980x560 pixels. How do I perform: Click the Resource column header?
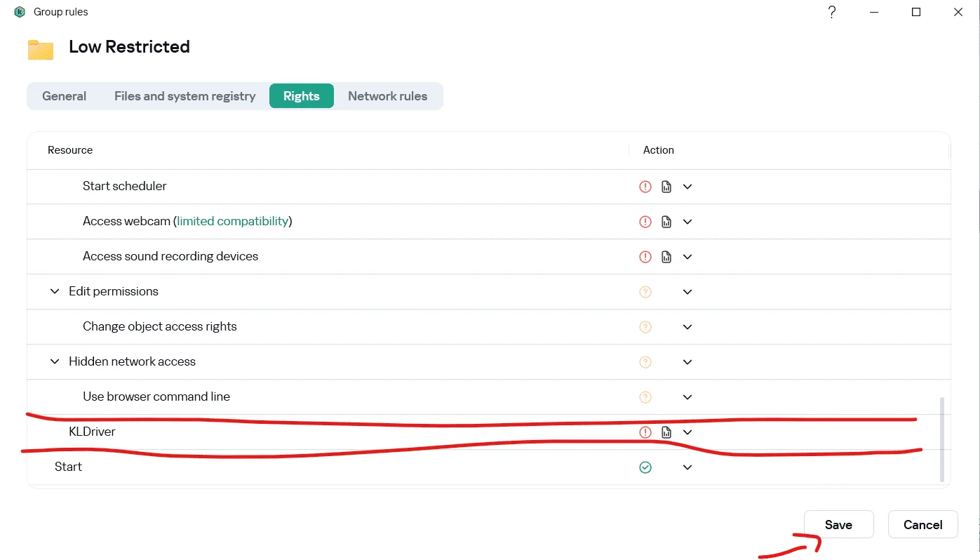coord(70,150)
